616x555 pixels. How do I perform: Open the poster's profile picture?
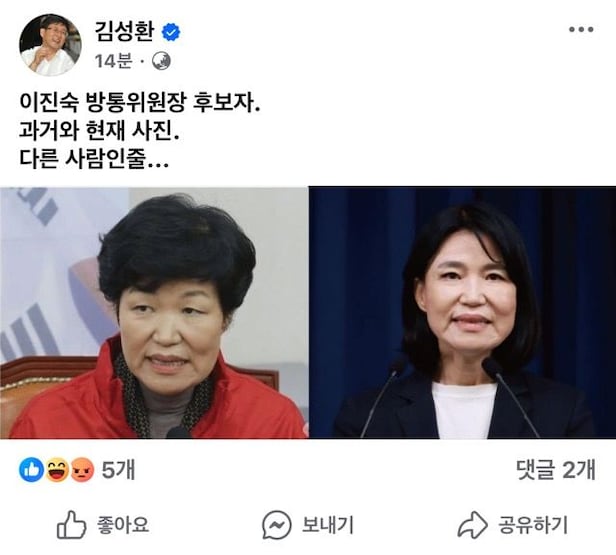50,44
